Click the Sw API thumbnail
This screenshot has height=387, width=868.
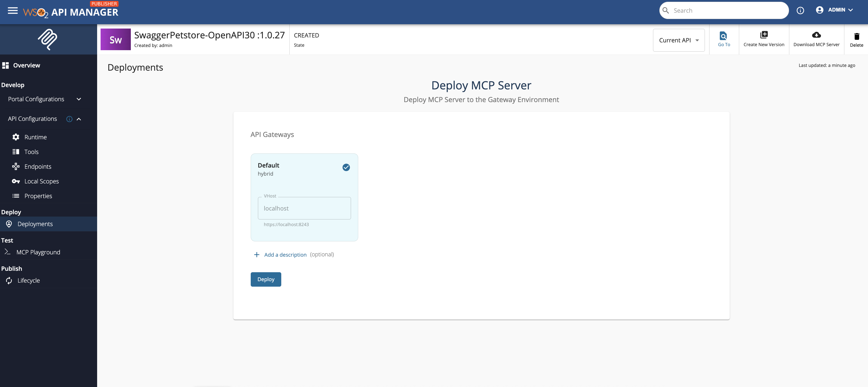(116, 40)
